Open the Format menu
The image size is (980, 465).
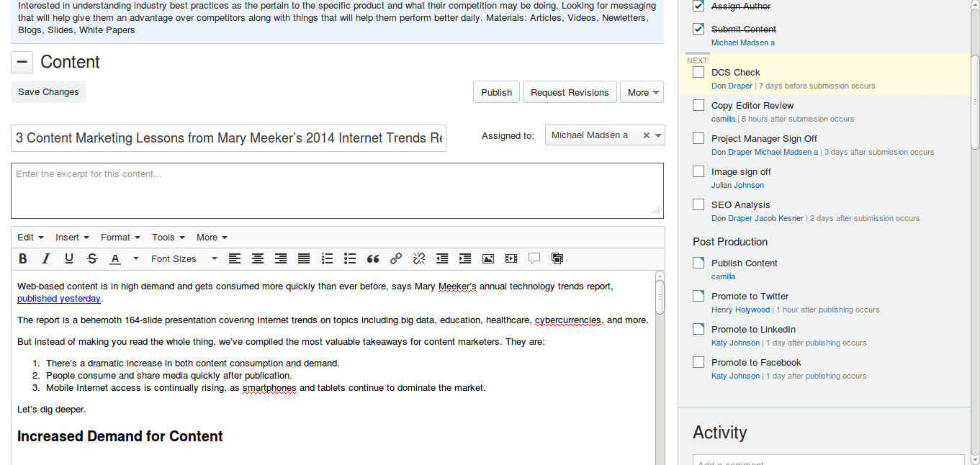coord(120,237)
